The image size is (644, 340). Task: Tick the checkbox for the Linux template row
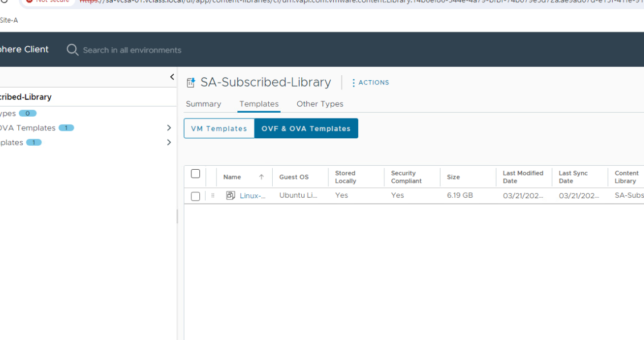[195, 196]
